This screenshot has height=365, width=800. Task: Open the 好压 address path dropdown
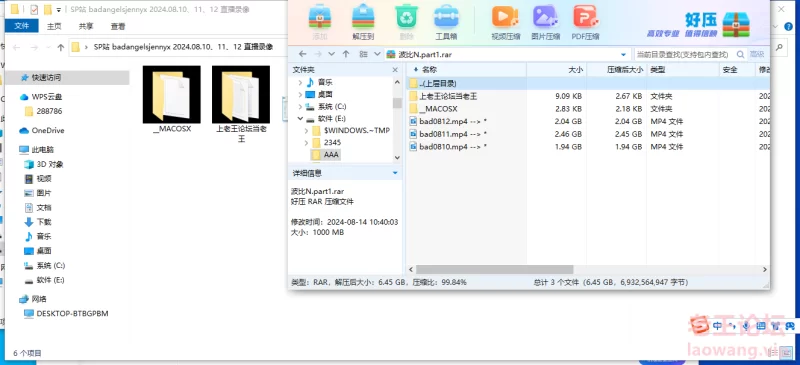pos(623,54)
